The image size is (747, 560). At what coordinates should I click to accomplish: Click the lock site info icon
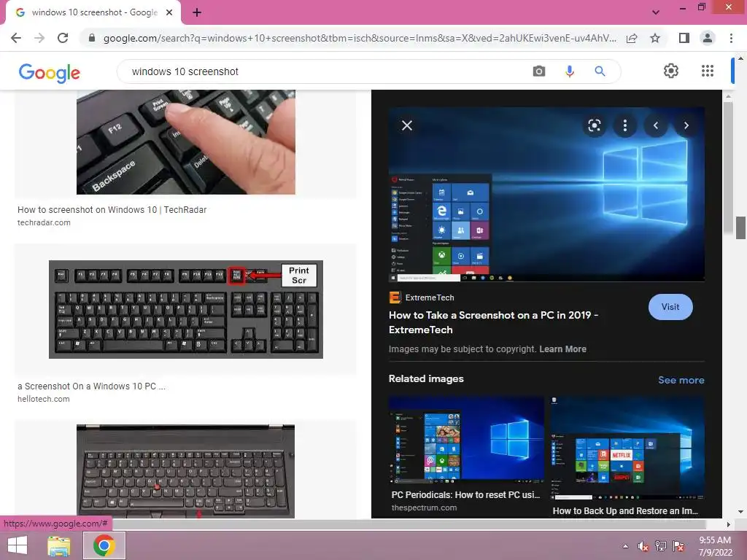click(x=92, y=38)
